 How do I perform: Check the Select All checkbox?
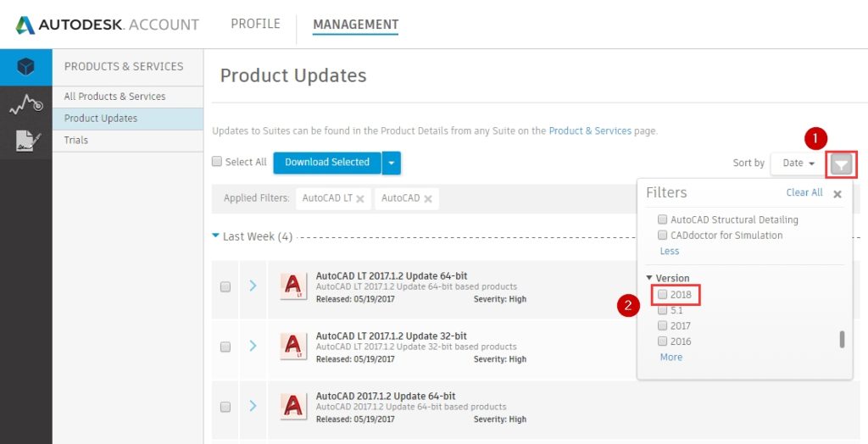click(x=217, y=162)
